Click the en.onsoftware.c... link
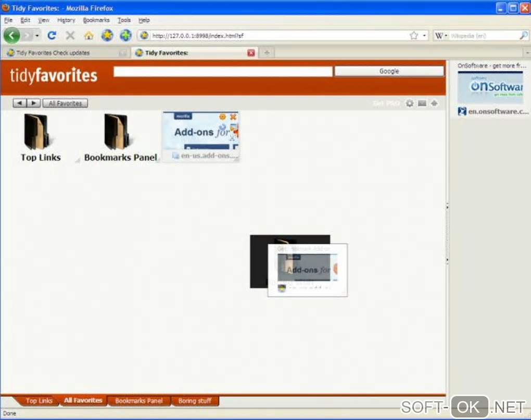 tap(498, 111)
